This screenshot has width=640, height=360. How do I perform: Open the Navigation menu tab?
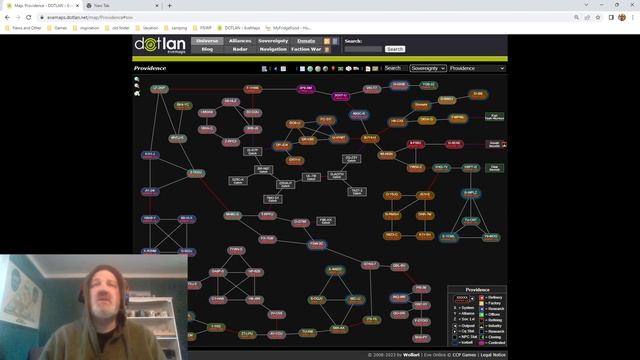tap(273, 49)
